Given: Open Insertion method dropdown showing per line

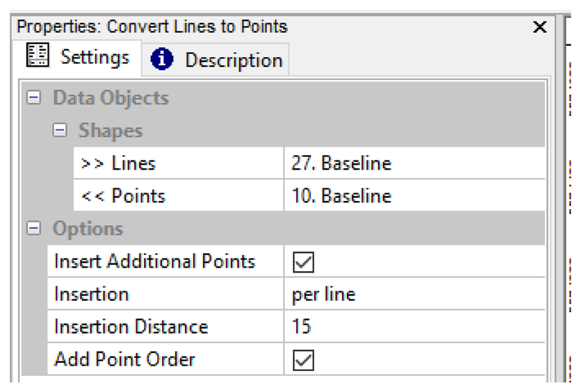Looking at the screenshot, I should (414, 295).
